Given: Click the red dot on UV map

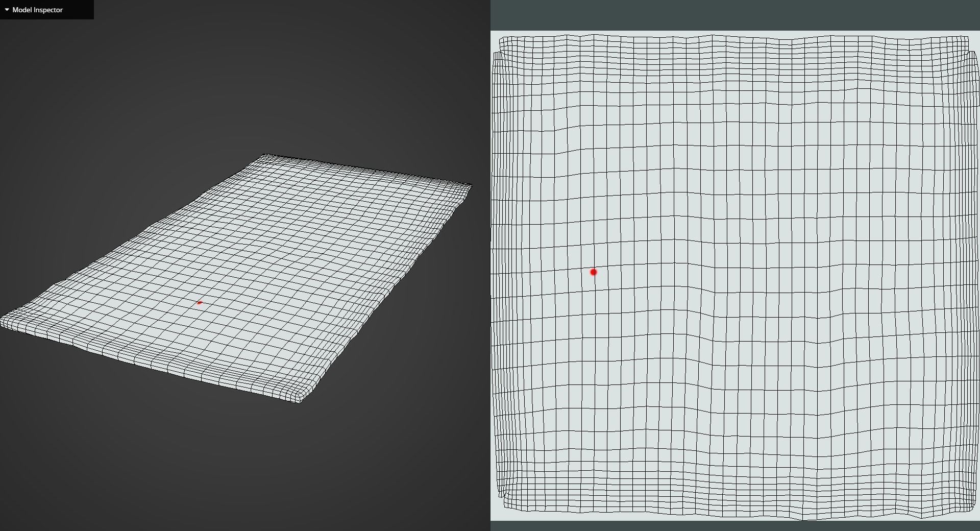Looking at the screenshot, I should (593, 272).
